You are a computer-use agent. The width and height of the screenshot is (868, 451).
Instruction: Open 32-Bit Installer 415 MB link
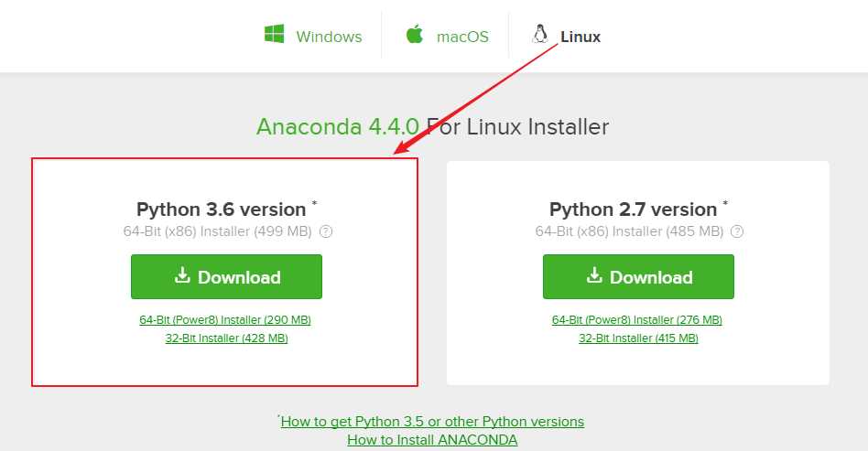tap(638, 338)
